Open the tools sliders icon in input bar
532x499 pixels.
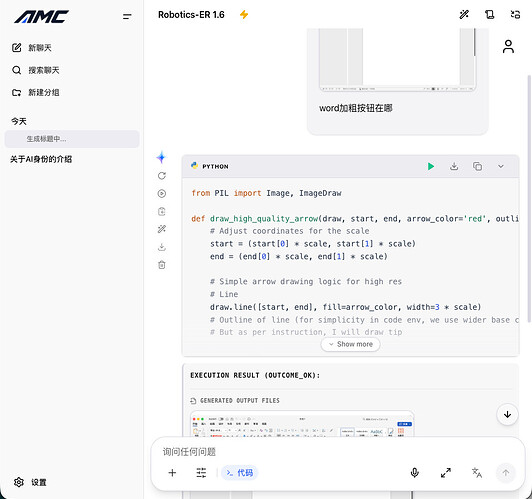(201, 473)
